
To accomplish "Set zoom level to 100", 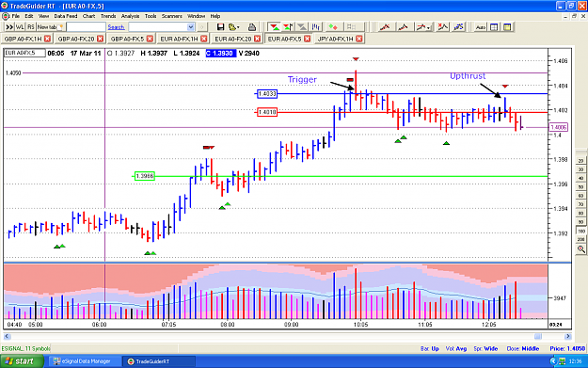I will tap(581, 232).
